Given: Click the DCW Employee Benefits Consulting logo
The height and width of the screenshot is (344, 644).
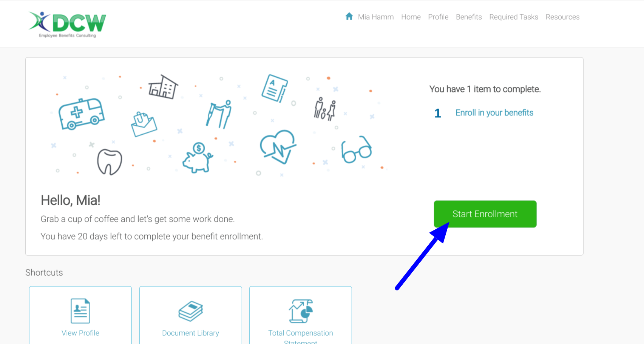Looking at the screenshot, I should coord(68,25).
